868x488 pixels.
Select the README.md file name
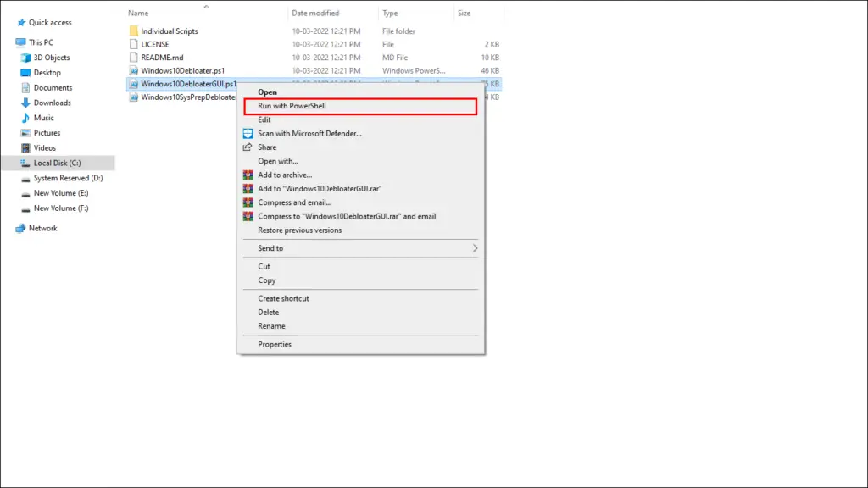(x=162, y=58)
